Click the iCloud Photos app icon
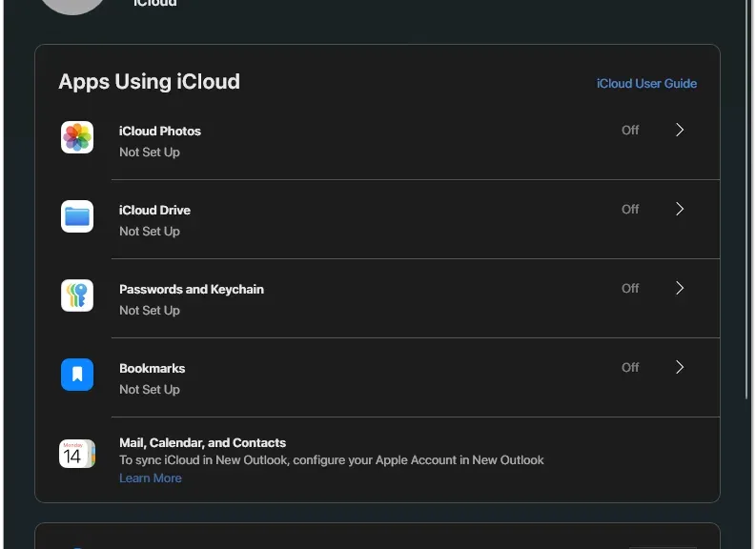The height and width of the screenshot is (549, 756). 77,137
